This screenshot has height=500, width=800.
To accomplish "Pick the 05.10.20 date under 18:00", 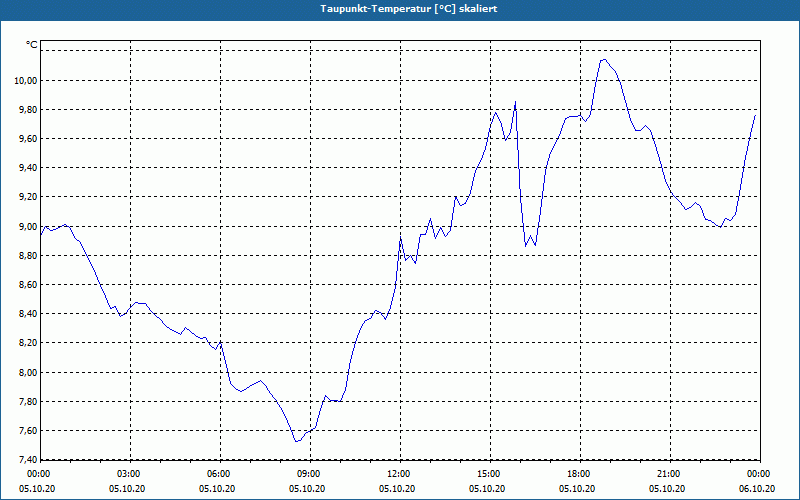I will 577,489.
